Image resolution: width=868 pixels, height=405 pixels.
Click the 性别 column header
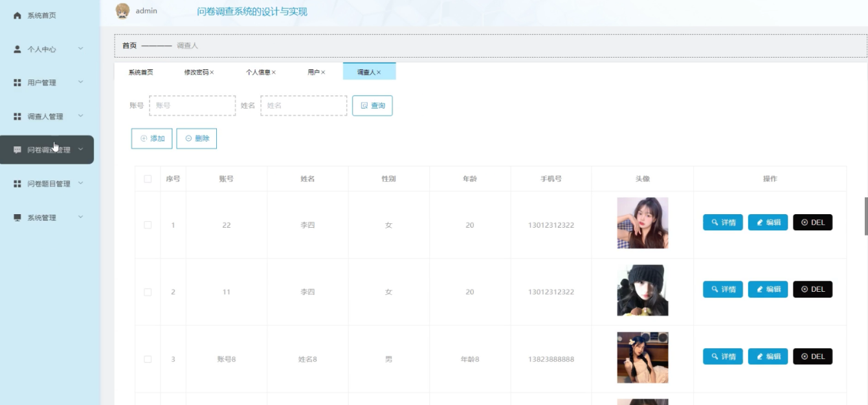388,179
